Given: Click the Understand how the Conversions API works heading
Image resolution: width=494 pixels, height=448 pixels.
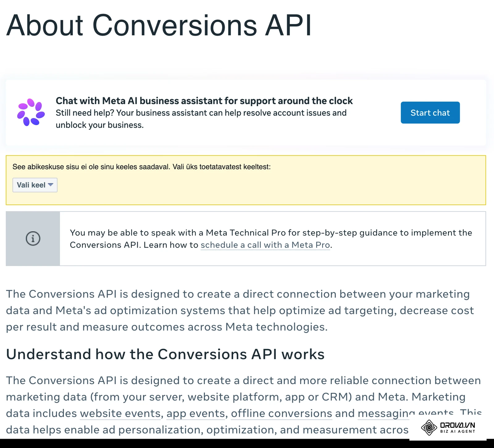Looking at the screenshot, I should [165, 354].
